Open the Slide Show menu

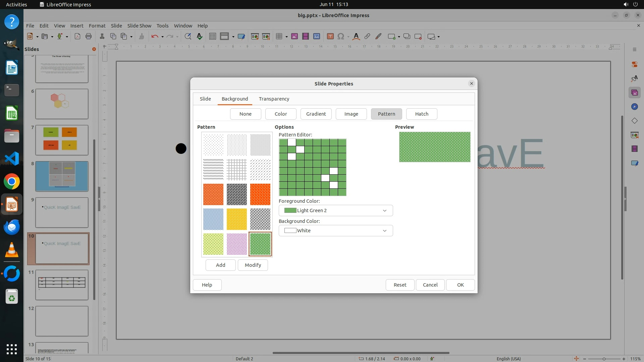pos(139,26)
